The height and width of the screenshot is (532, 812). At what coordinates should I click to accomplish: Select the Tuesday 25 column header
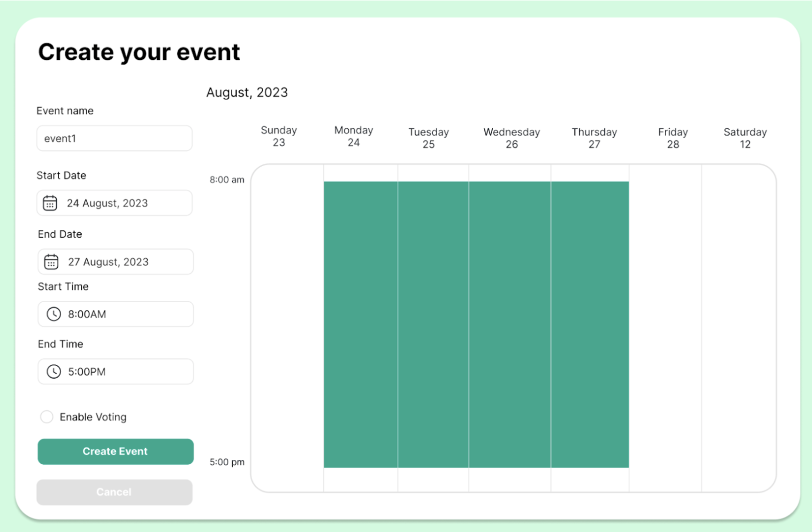pos(429,138)
